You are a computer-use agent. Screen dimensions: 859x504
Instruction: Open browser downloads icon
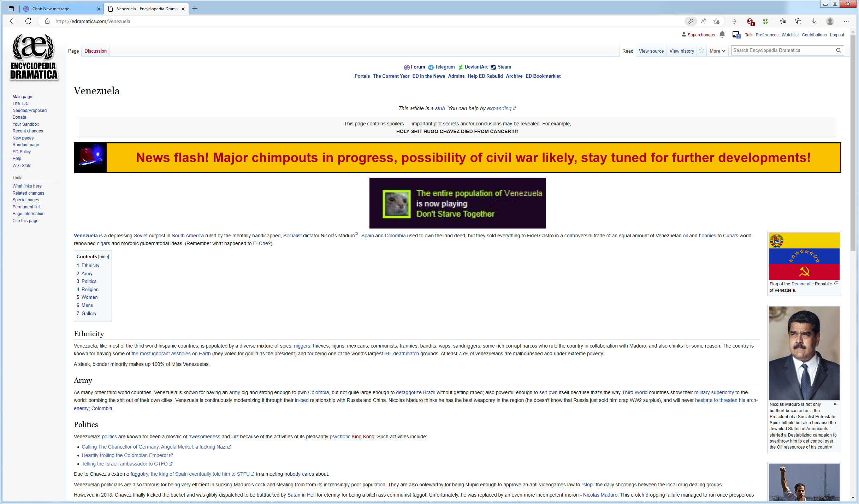813,21
